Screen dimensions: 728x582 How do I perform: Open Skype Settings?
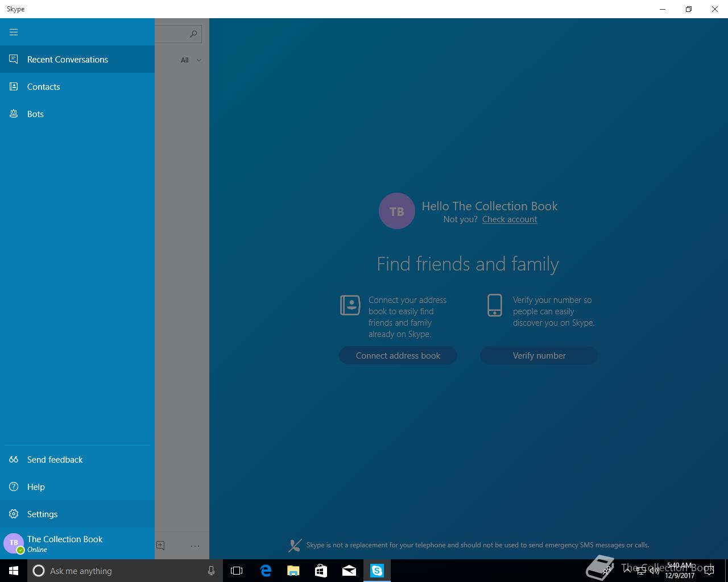click(x=77, y=514)
